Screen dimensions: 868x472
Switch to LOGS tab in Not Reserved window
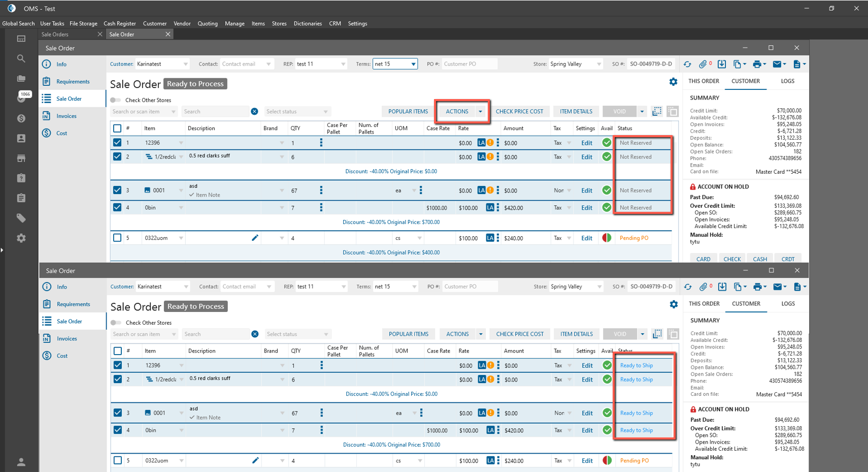[787, 81]
